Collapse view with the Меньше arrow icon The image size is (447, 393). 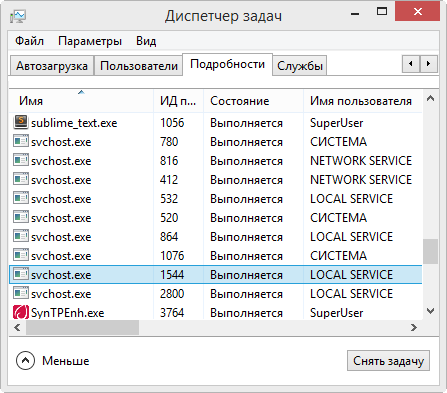25,360
